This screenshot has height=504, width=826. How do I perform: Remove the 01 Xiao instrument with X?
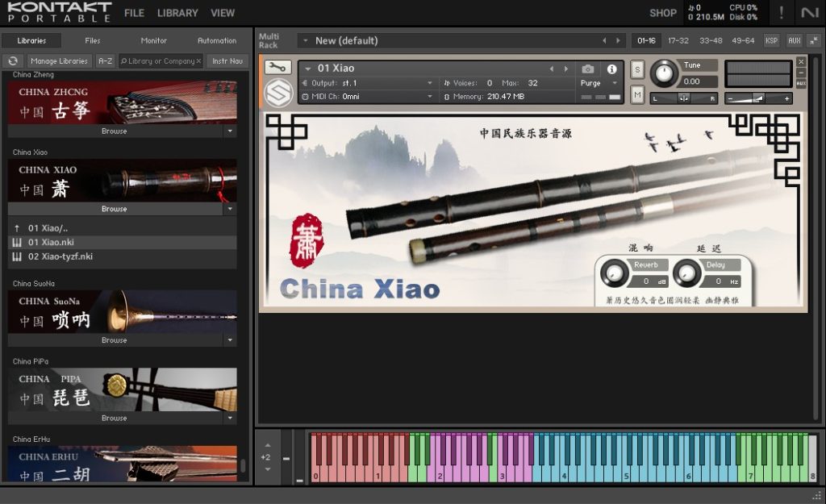point(801,61)
